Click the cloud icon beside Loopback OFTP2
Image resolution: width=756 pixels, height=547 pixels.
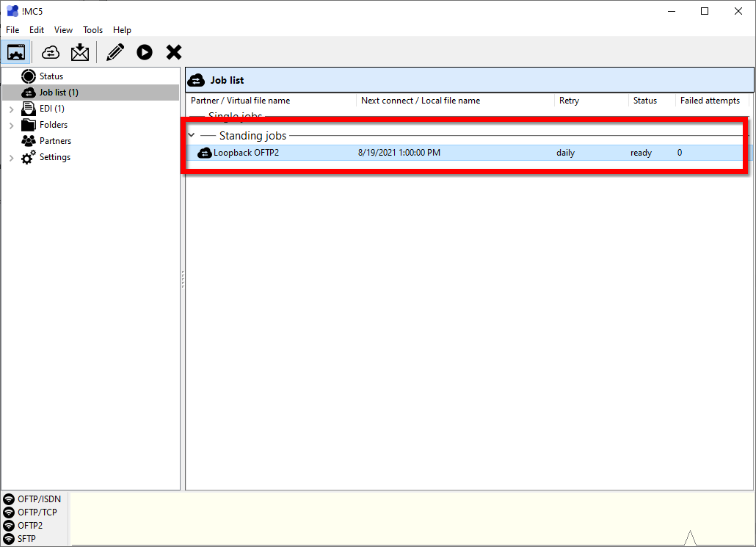tap(205, 153)
